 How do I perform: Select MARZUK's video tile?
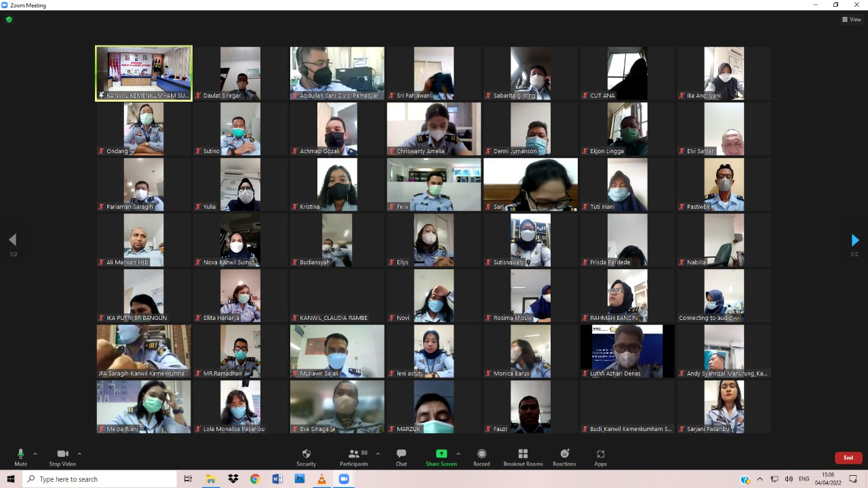point(434,407)
